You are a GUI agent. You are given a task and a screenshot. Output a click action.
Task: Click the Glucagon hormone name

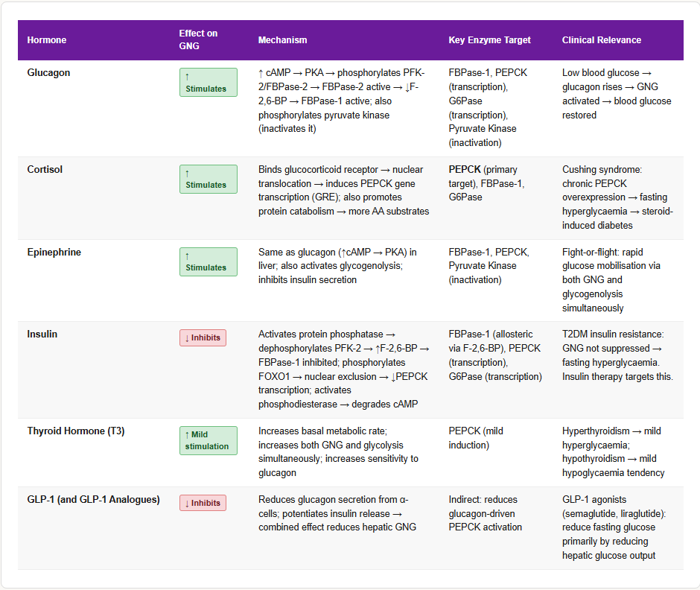(48, 73)
